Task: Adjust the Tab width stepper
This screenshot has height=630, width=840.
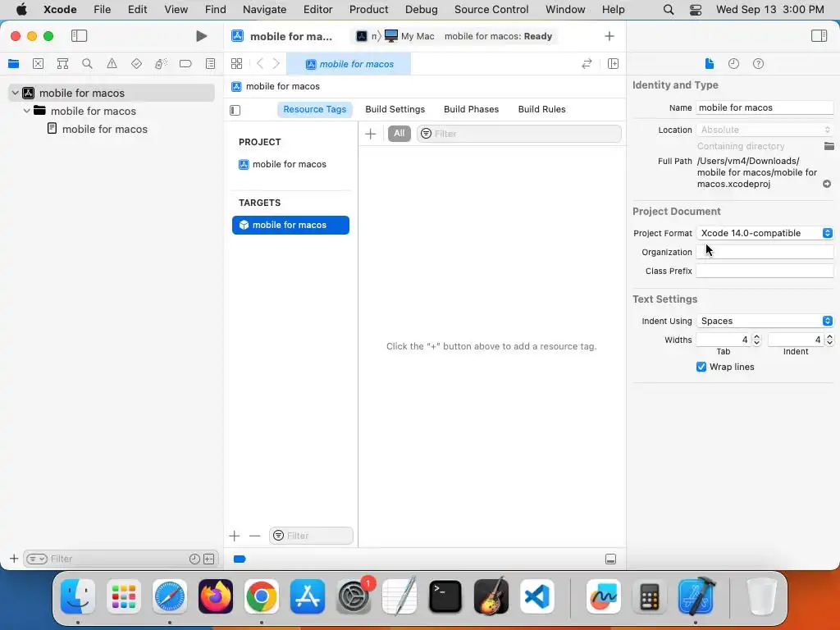Action: [x=756, y=340]
